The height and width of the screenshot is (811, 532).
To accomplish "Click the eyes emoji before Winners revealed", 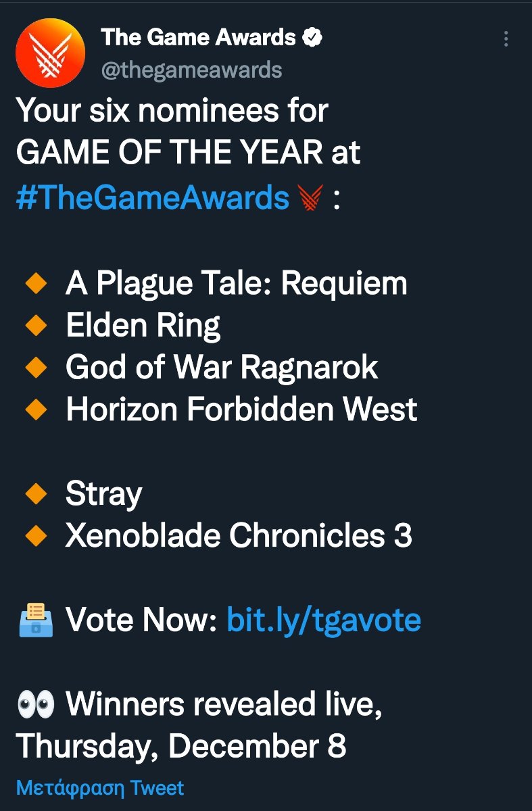I will point(35,705).
